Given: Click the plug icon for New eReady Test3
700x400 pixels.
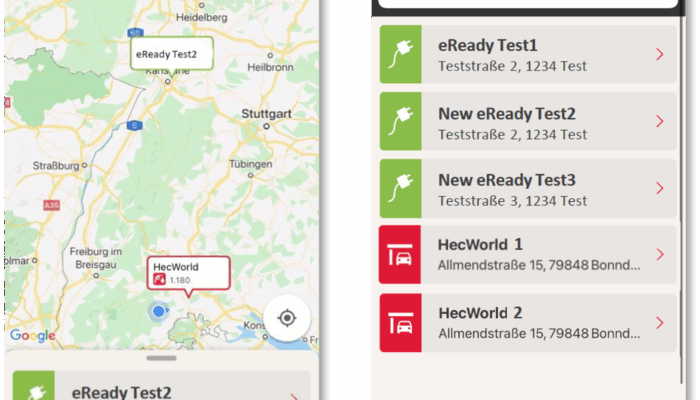Looking at the screenshot, I should point(401,188).
